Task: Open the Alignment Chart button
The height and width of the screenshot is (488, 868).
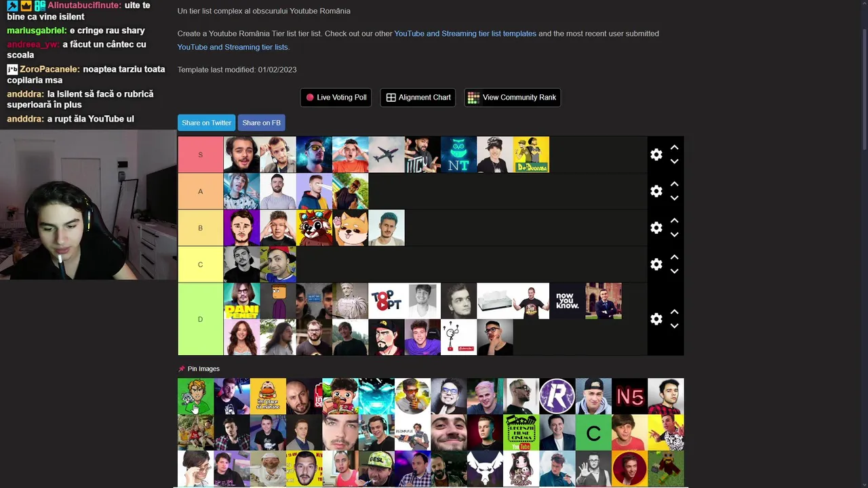Action: coord(418,98)
